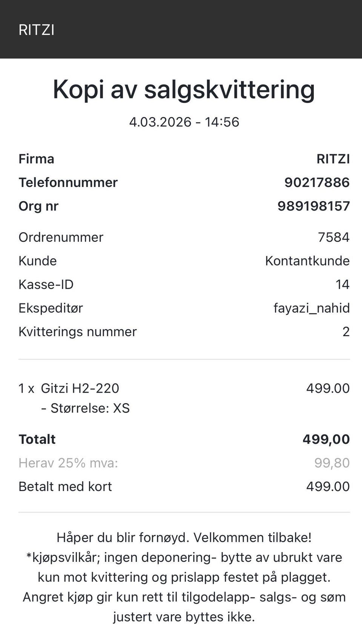362x644 pixels.
Task: Select the Betalt med kort label
Action: click(65, 486)
